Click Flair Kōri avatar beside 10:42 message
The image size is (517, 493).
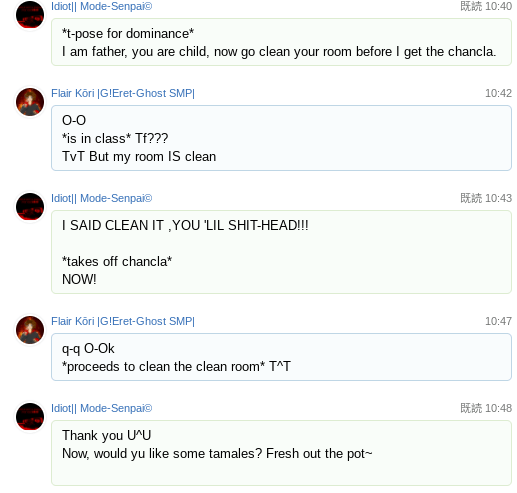30,102
